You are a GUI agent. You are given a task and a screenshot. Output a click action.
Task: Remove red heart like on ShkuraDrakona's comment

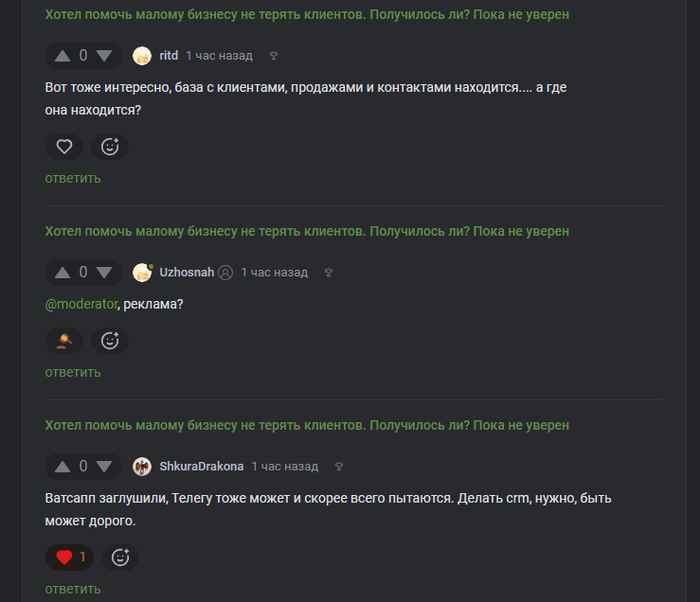pyautogui.click(x=70, y=557)
